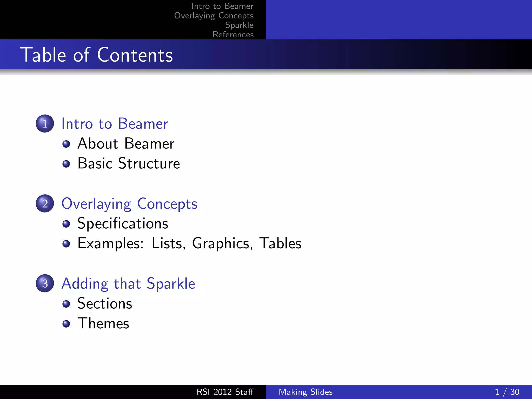Image resolution: width=532 pixels, height=399 pixels.
Task: Select Overlaying Concepts in header navigation
Action: coord(214,16)
